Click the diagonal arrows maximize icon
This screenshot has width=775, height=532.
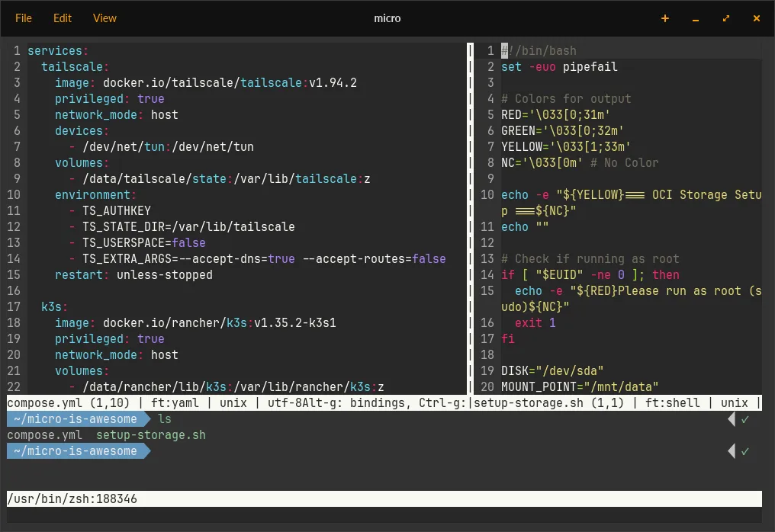(x=726, y=18)
